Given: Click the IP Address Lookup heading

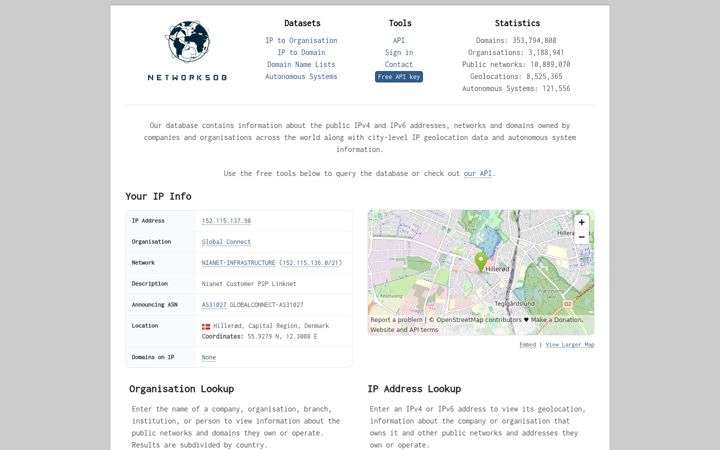Looking at the screenshot, I should click(414, 389).
